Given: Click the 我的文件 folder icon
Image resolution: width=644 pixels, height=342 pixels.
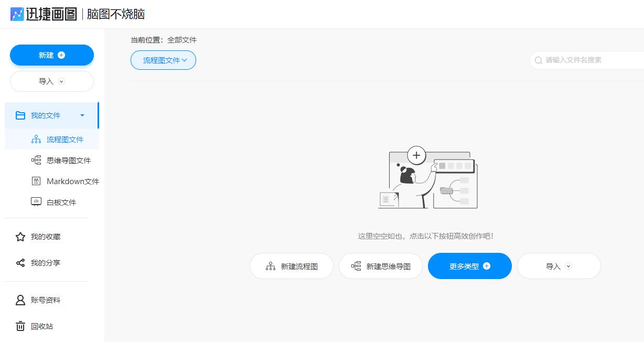Looking at the screenshot, I should click(21, 115).
